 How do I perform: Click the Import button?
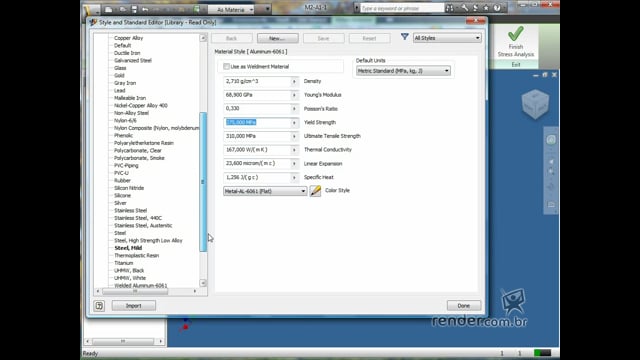click(x=133, y=306)
